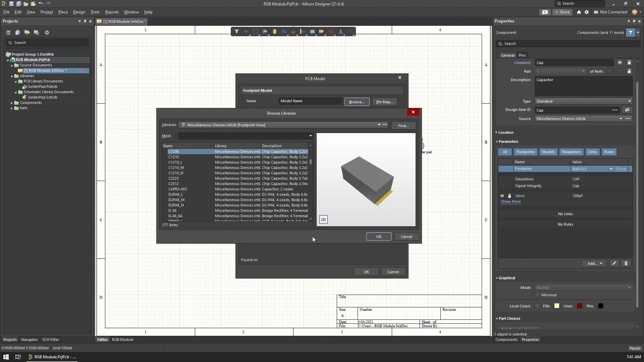This screenshot has width=644, height=362.
Task: Pick the dashed rectangle selection tool
Action: pos(256,32)
